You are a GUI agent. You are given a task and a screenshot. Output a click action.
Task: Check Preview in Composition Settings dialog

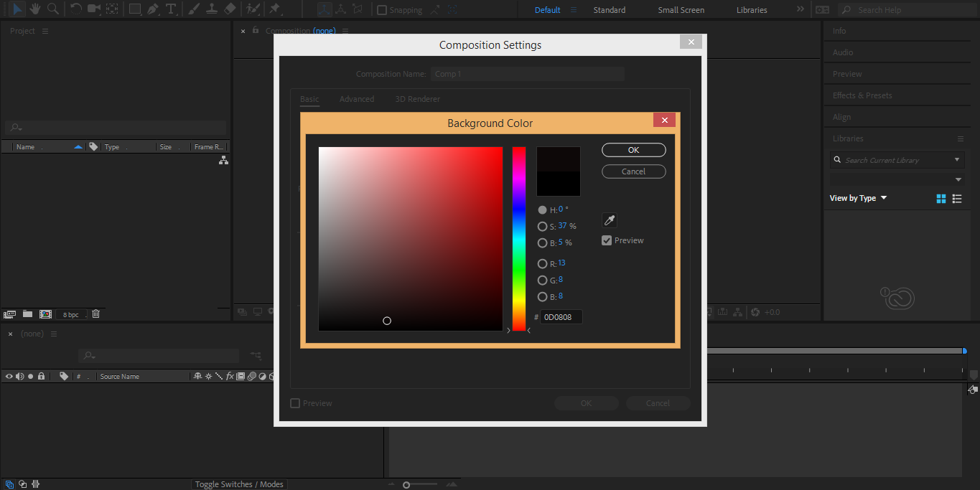(295, 403)
